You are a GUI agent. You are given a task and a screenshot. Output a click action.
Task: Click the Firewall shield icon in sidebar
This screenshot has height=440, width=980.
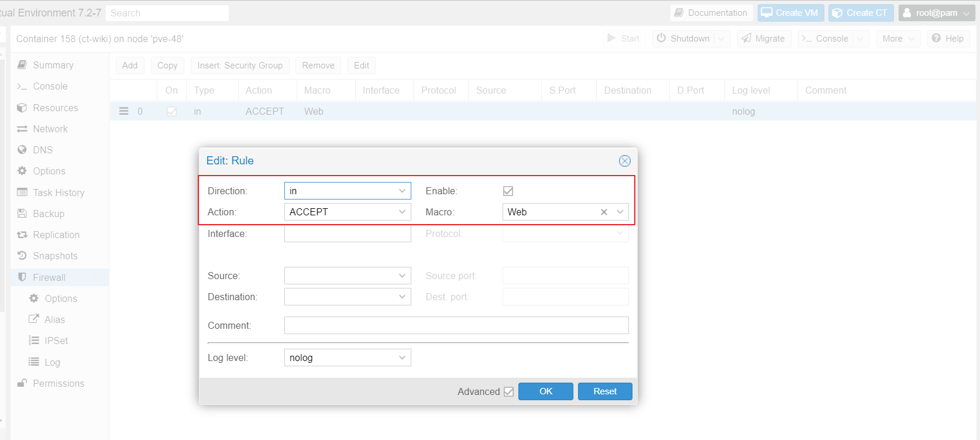pos(22,277)
